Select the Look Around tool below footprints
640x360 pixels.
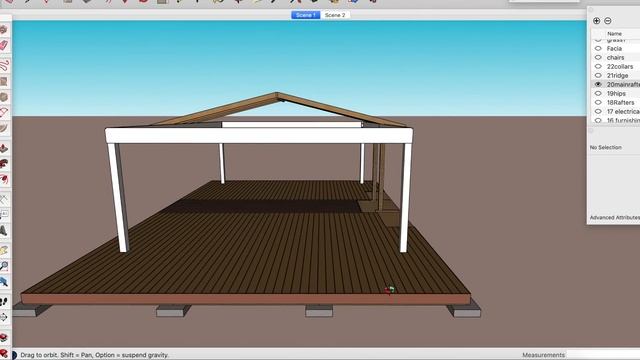tap(4, 317)
